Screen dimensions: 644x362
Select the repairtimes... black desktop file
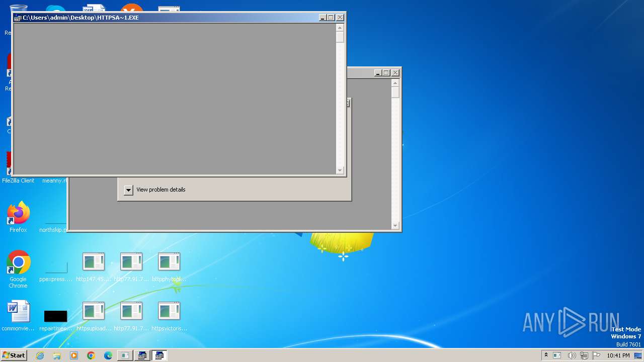[55, 320]
